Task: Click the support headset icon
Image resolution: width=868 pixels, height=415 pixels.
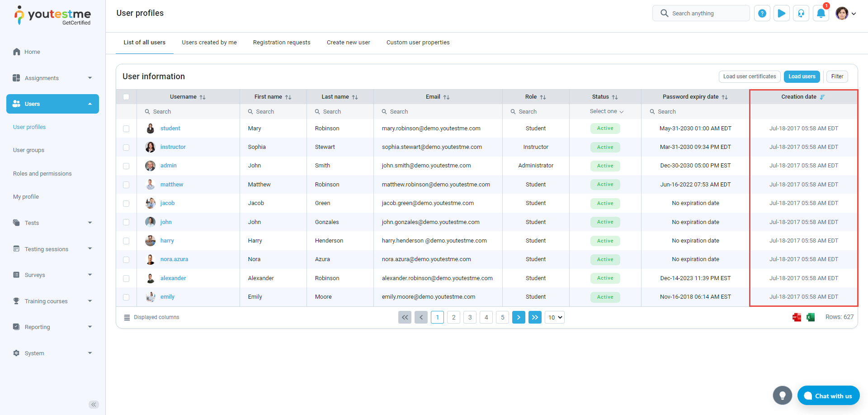Action: coord(801,14)
